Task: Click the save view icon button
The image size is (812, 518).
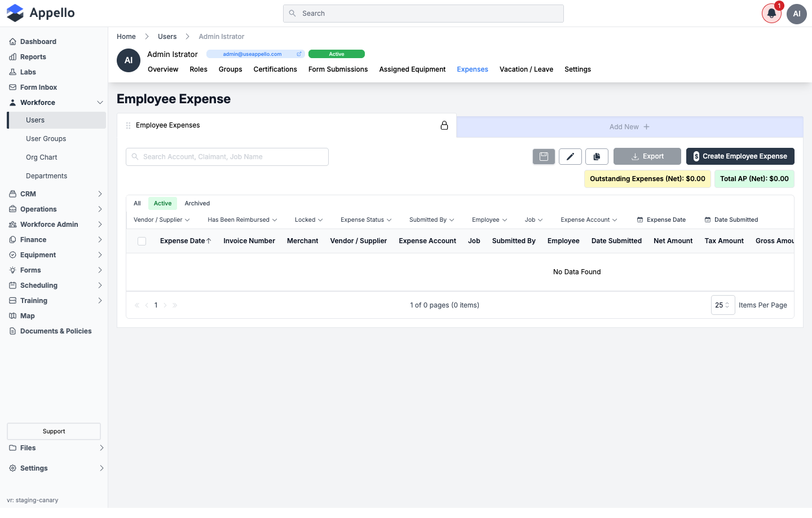Action: click(544, 156)
